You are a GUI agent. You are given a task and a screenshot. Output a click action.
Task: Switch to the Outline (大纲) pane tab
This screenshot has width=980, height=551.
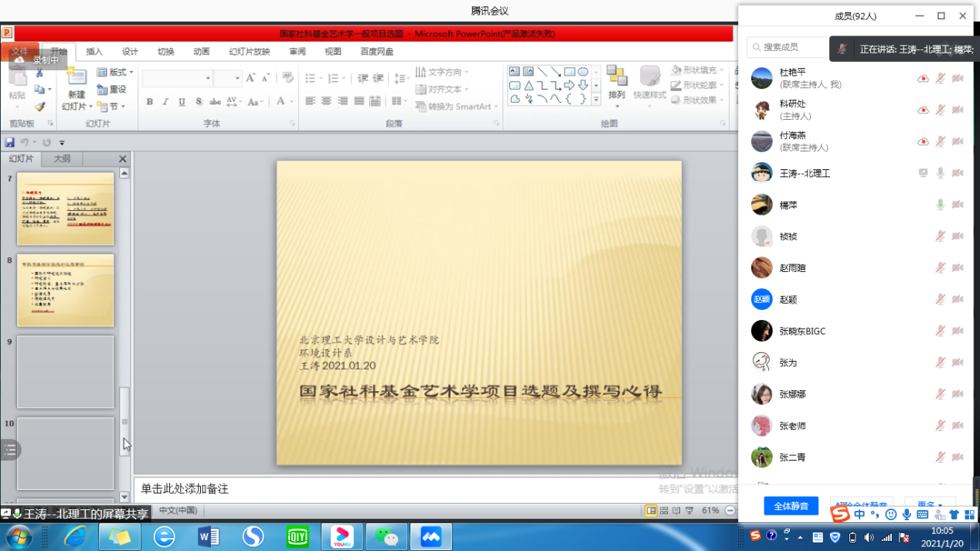(x=62, y=158)
